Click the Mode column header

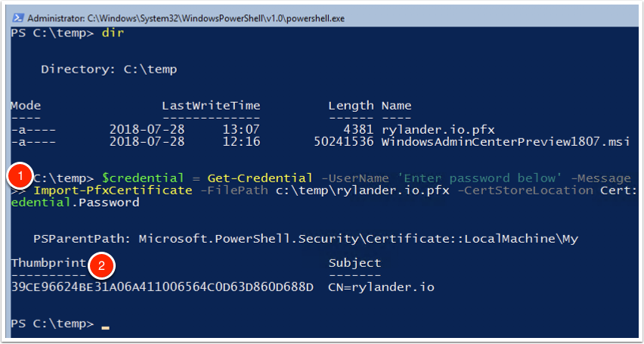coord(26,106)
